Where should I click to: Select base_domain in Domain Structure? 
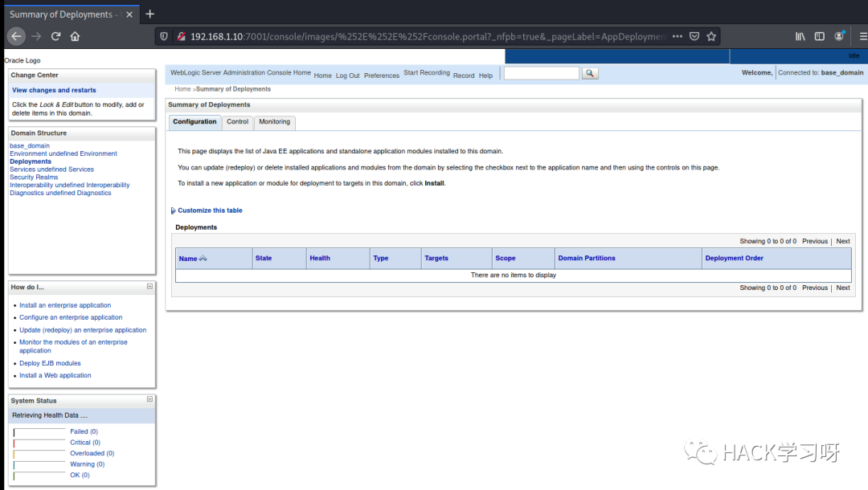[30, 146]
